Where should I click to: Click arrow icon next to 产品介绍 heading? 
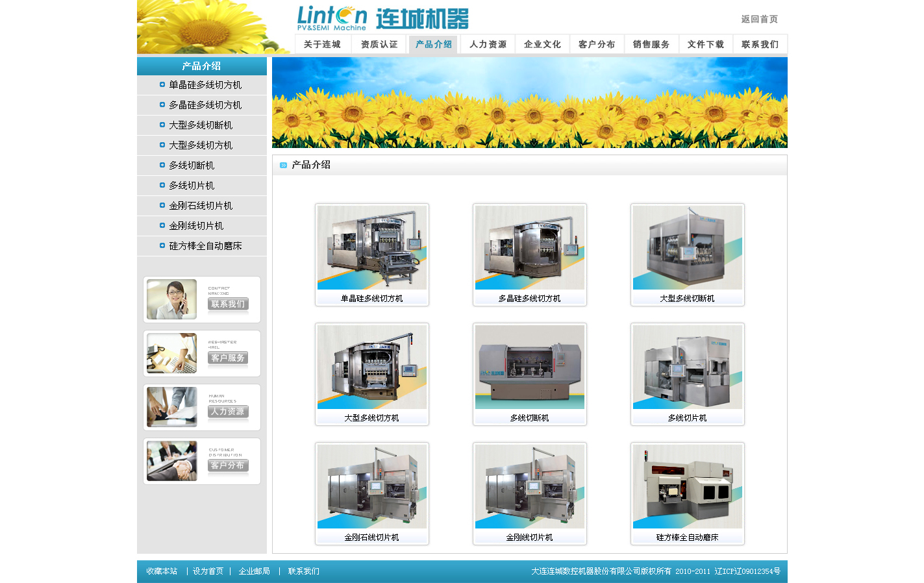pyautogui.click(x=283, y=165)
